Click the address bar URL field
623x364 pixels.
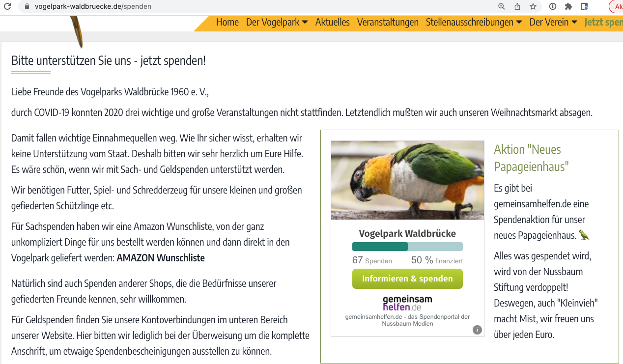(260, 6)
